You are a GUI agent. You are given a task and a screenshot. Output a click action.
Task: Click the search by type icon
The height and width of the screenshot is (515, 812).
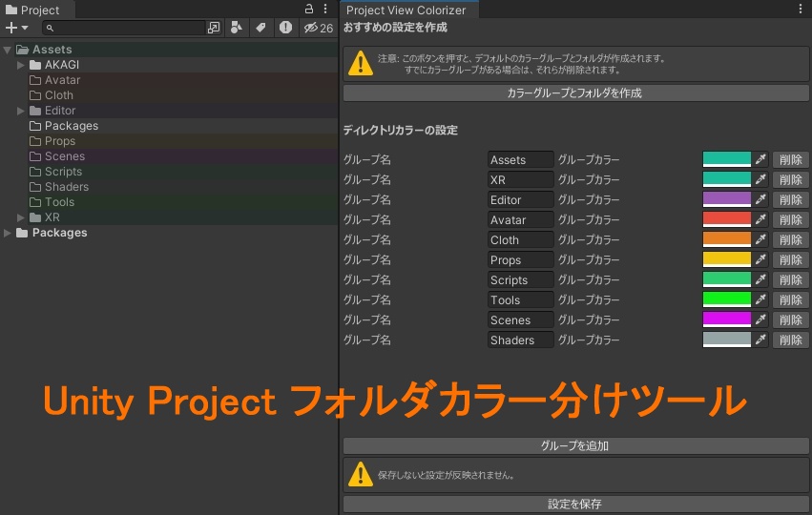tap(237, 28)
